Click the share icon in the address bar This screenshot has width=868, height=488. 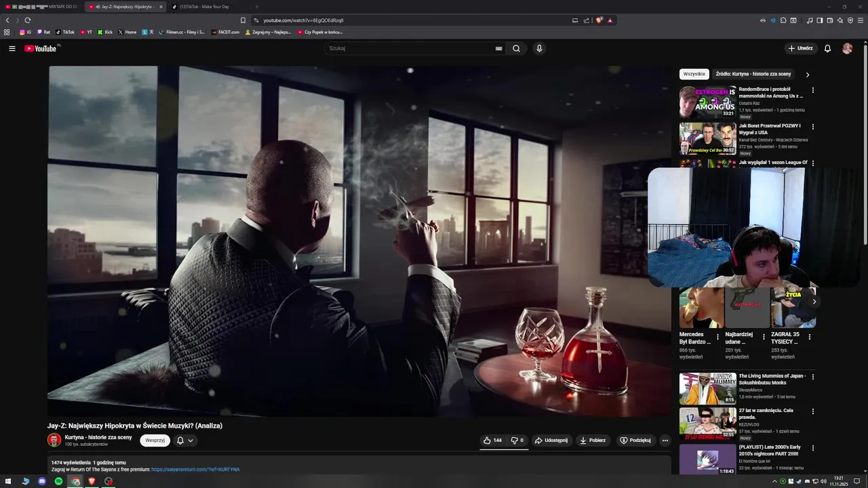(x=587, y=20)
